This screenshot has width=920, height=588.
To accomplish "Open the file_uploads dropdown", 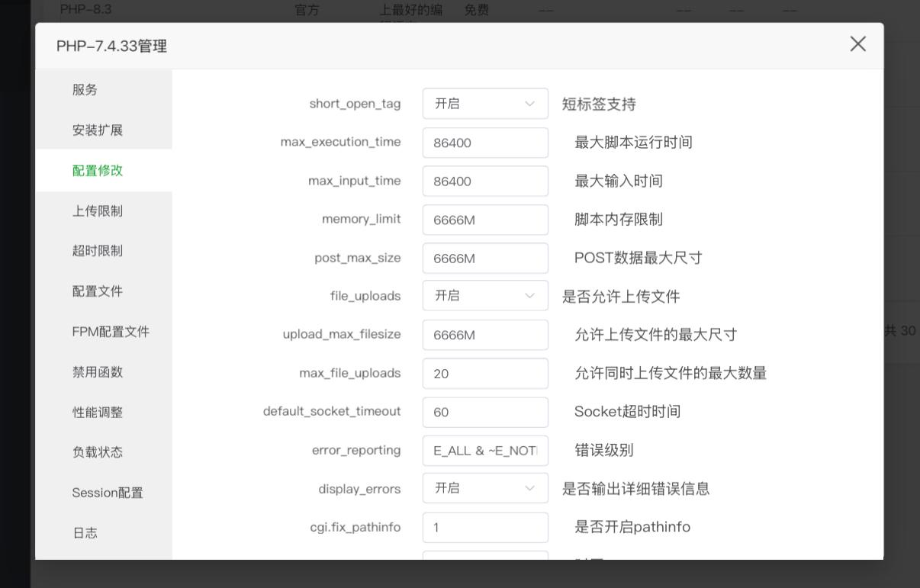I will (x=485, y=296).
